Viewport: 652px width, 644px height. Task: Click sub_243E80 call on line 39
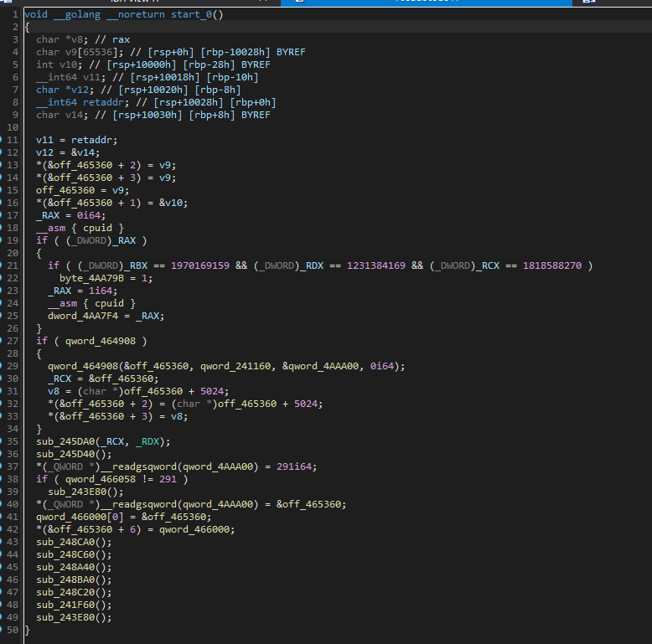coord(77,492)
